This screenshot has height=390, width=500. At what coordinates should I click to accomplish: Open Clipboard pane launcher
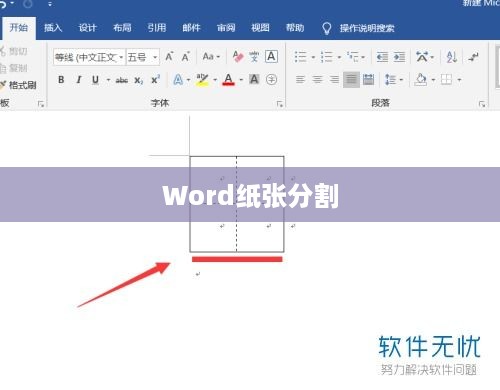pyautogui.click(x=41, y=104)
